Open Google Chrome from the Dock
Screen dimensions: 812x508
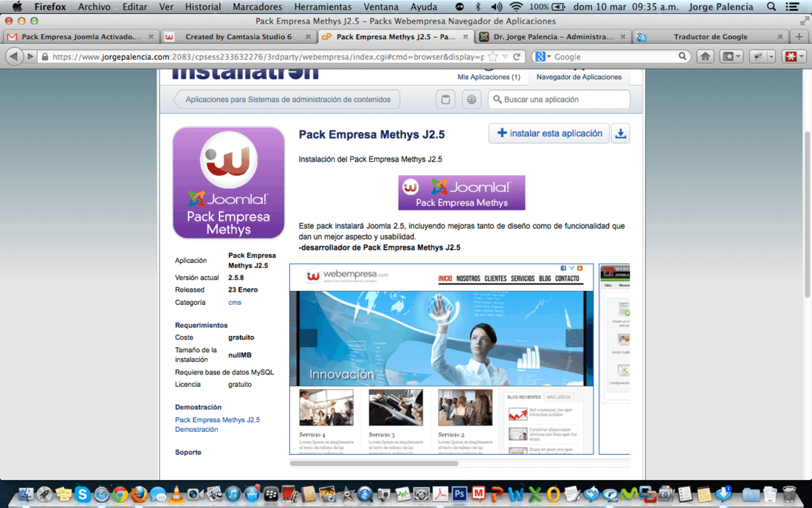(x=120, y=495)
